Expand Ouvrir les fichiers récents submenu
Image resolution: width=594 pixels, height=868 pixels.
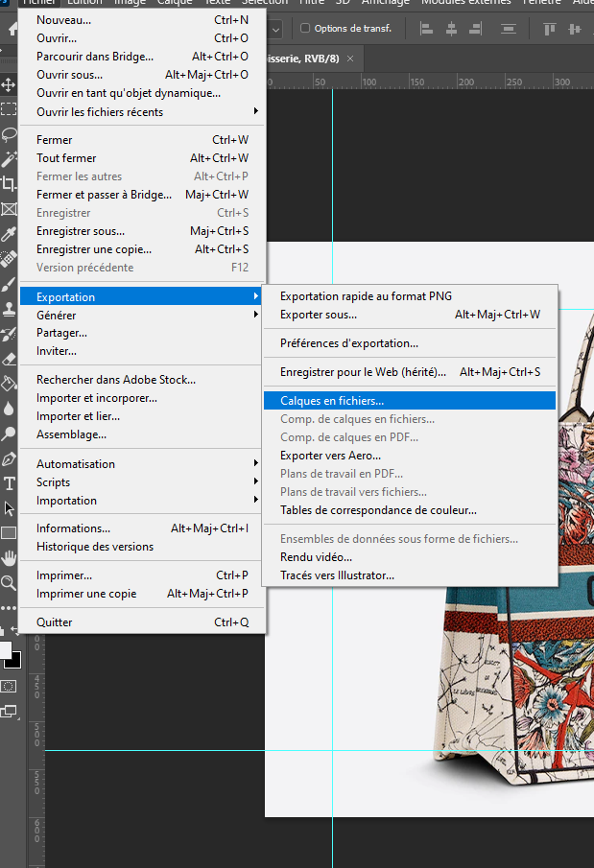(x=100, y=112)
